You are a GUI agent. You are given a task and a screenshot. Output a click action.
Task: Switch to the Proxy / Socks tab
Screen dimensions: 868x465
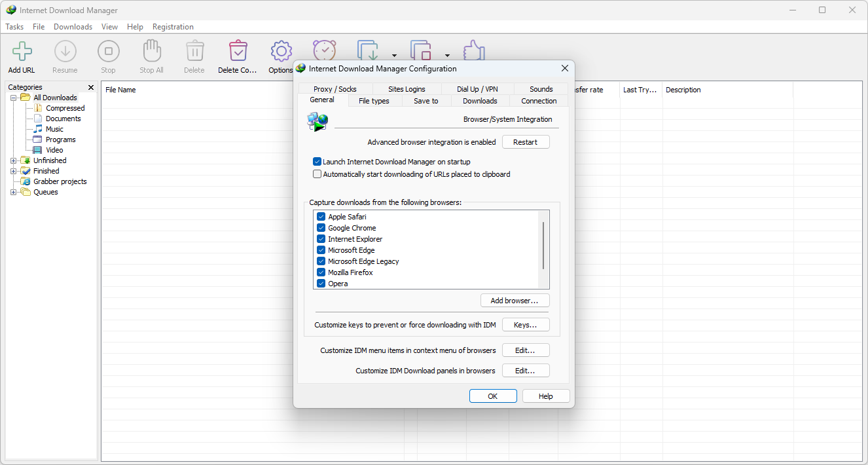point(335,89)
